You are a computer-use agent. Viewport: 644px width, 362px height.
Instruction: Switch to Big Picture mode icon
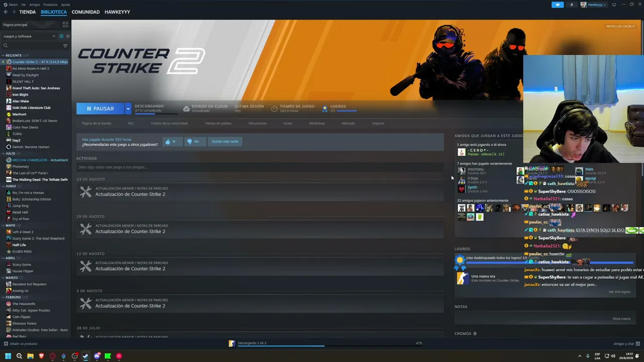614,5
